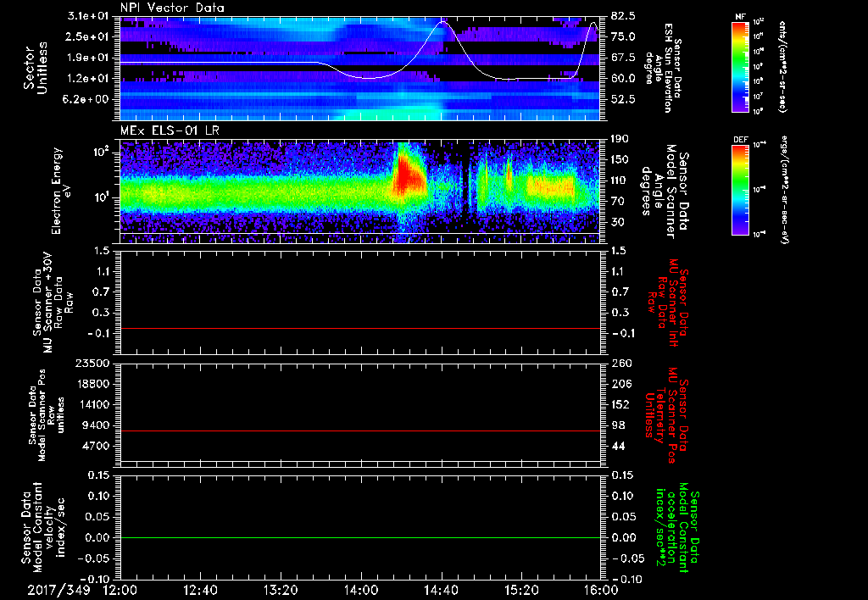Click the 15:20 time tick label
The height and width of the screenshot is (600, 868).
pos(521,590)
